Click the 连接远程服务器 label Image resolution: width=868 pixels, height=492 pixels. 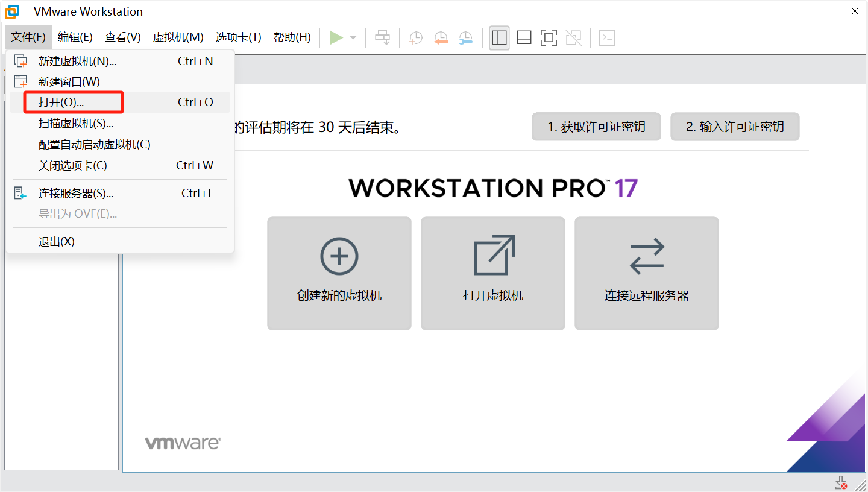click(647, 295)
